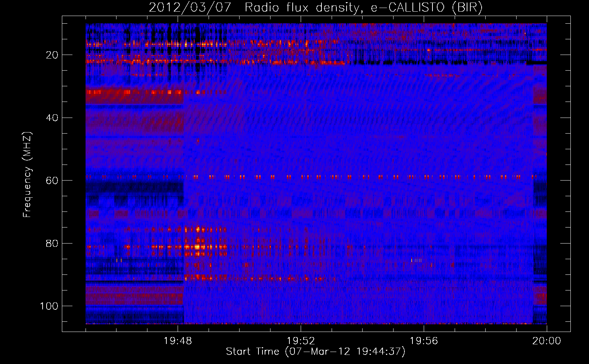Viewport: 589px width, 364px height.
Task: Click the "Frequency (MHZ)" axis label
Action: coord(28,174)
